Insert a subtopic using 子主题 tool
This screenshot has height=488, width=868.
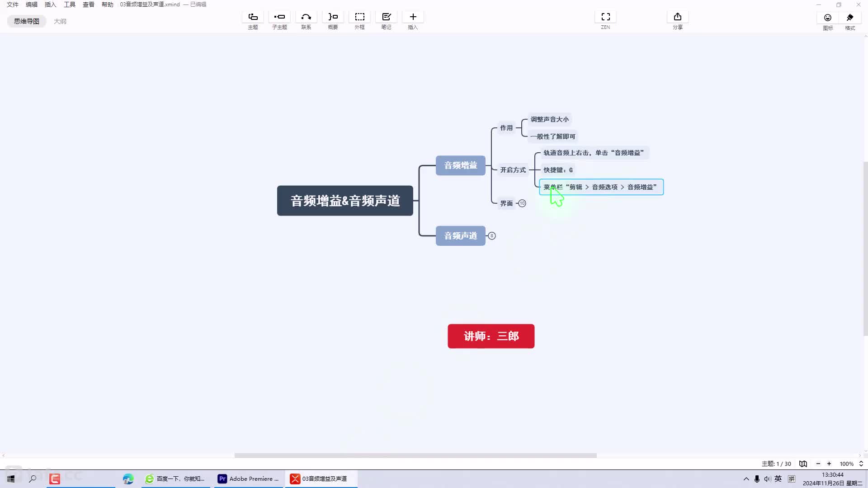[x=279, y=21]
